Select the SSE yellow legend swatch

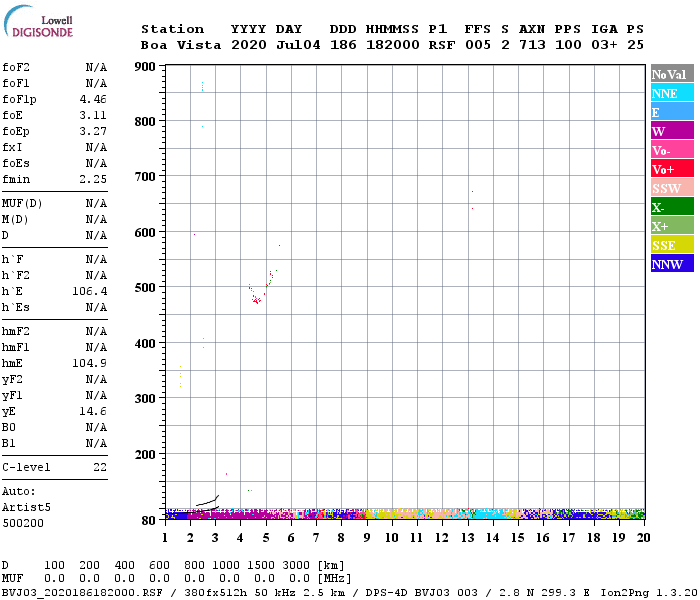pyautogui.click(x=672, y=245)
